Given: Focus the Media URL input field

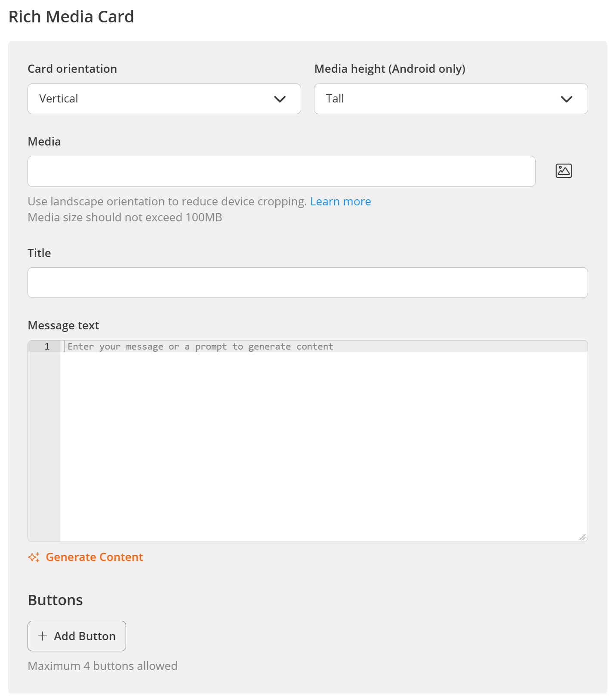Looking at the screenshot, I should [x=281, y=171].
